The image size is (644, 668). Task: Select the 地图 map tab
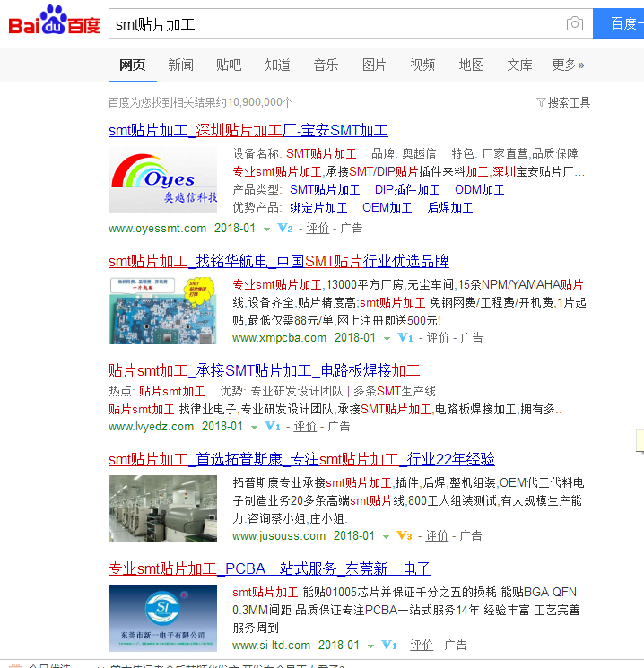click(471, 65)
